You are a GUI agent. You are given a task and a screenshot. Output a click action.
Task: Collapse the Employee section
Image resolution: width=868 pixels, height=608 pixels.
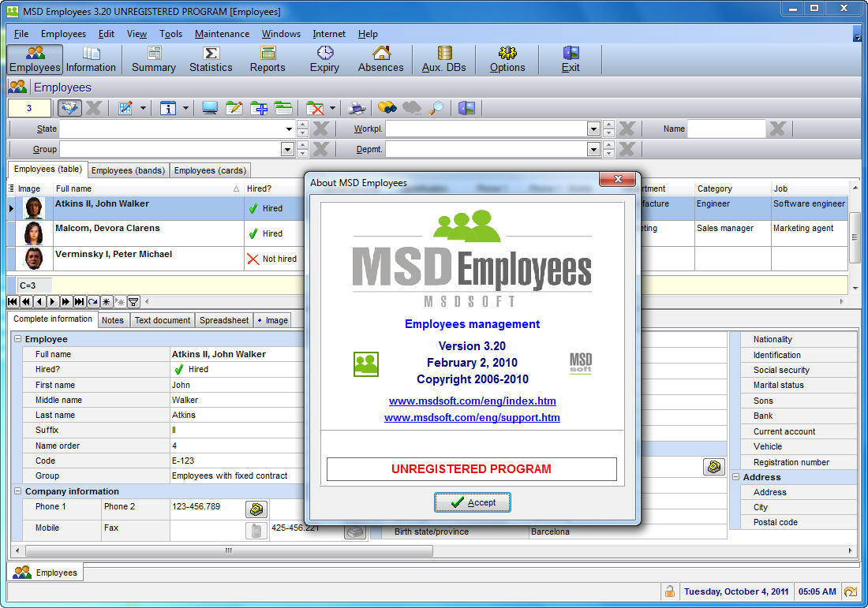pos(17,338)
